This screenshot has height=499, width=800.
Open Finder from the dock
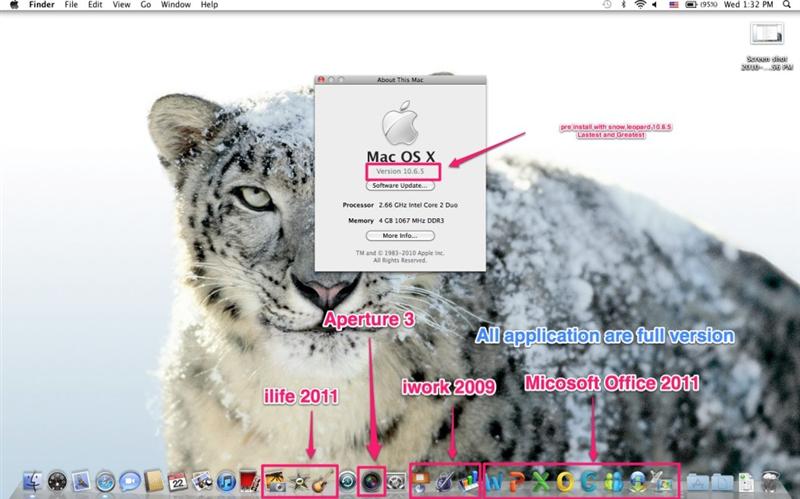pyautogui.click(x=32, y=483)
